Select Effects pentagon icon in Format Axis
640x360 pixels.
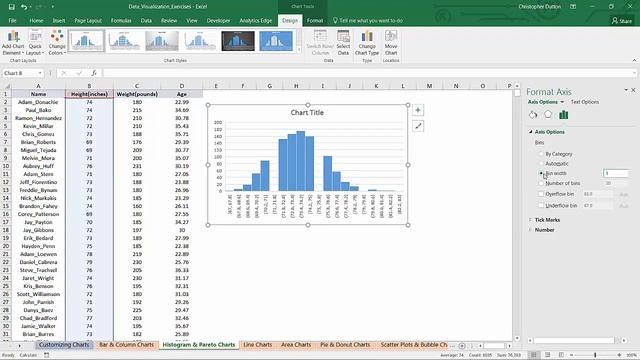click(x=548, y=115)
